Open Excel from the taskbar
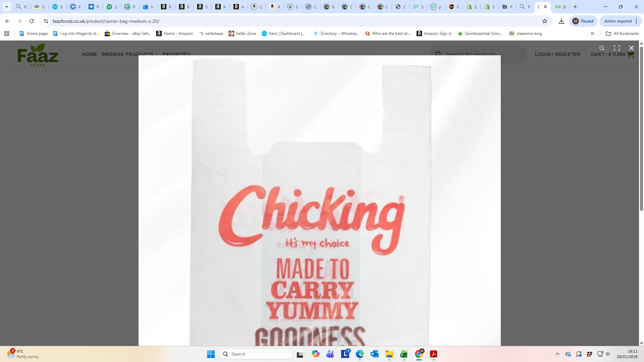This screenshot has height=362, width=644. pyautogui.click(x=404, y=354)
